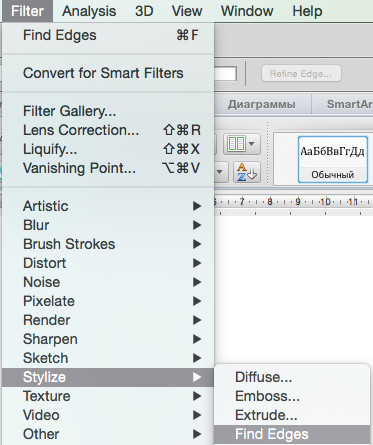The height and width of the screenshot is (445, 373).
Task: Switch to the Диаграммы tab
Action: pyautogui.click(x=262, y=104)
